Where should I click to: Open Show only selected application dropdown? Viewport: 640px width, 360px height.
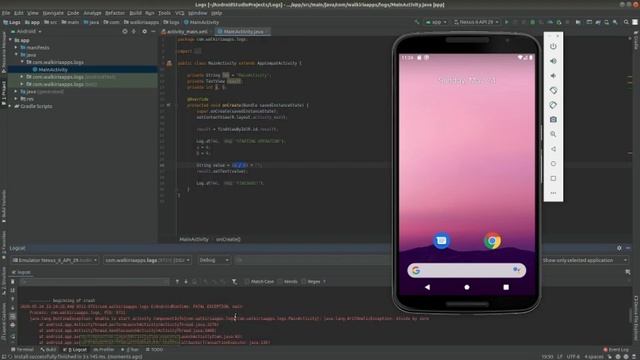(x=584, y=260)
